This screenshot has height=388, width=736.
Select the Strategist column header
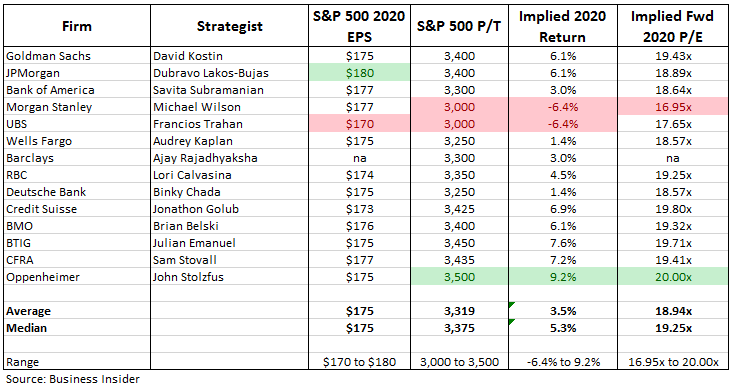230,26
